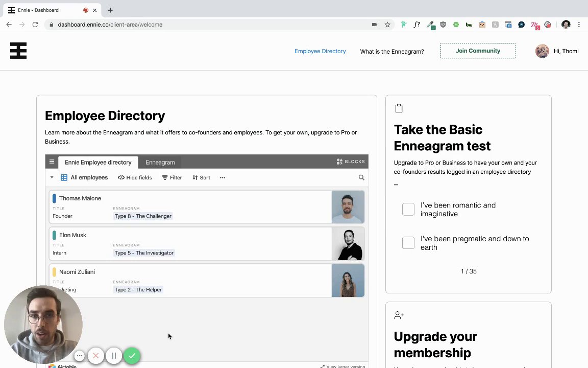Click 'Type 5 - The Investigator' tag
588x368 pixels.
pyautogui.click(x=144, y=252)
